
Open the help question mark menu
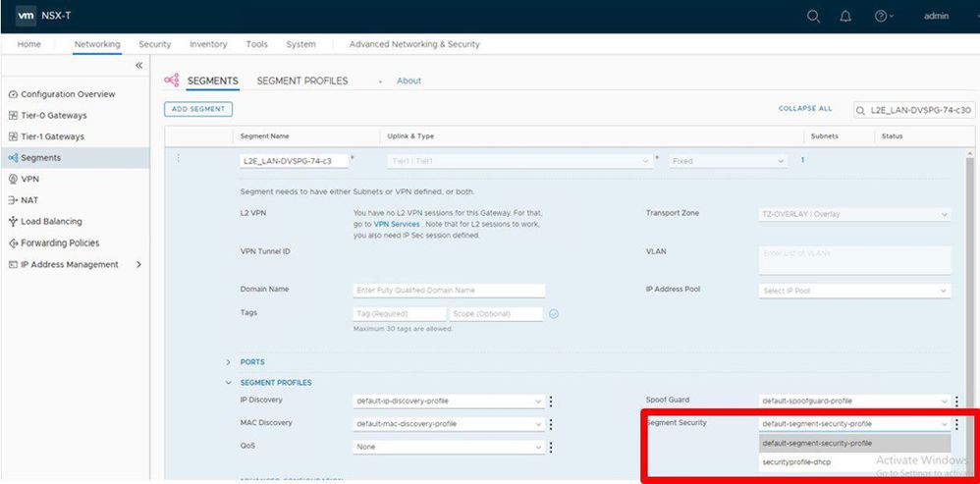pos(883,17)
